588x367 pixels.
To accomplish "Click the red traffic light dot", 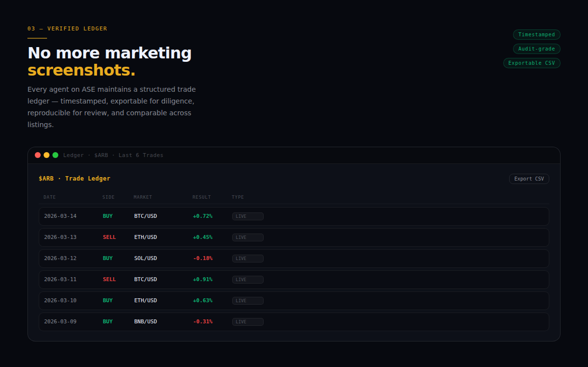I will [x=38, y=155].
